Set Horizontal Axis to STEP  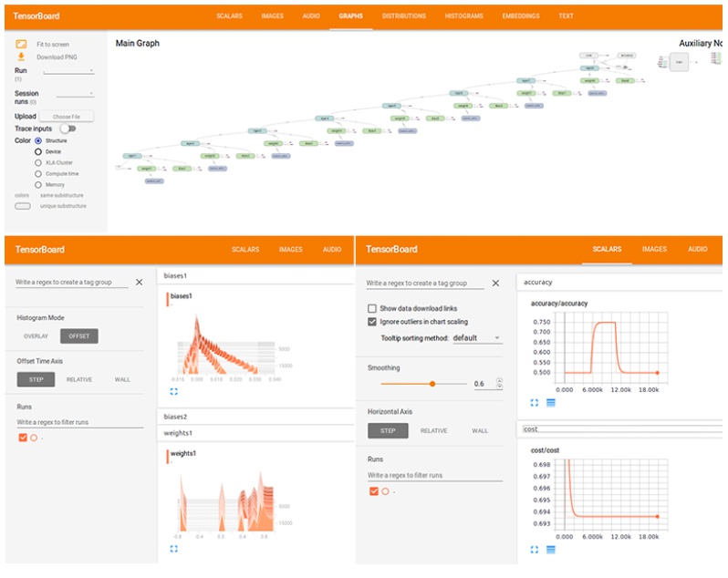pos(388,430)
